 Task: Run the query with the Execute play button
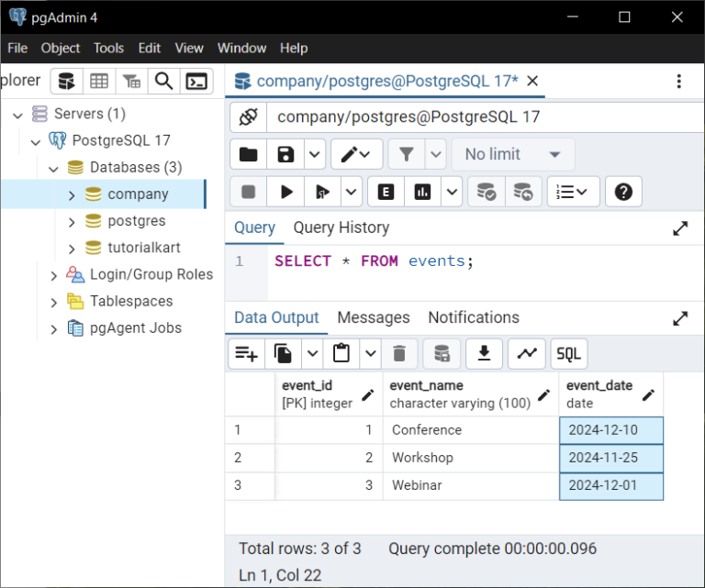pos(286,192)
